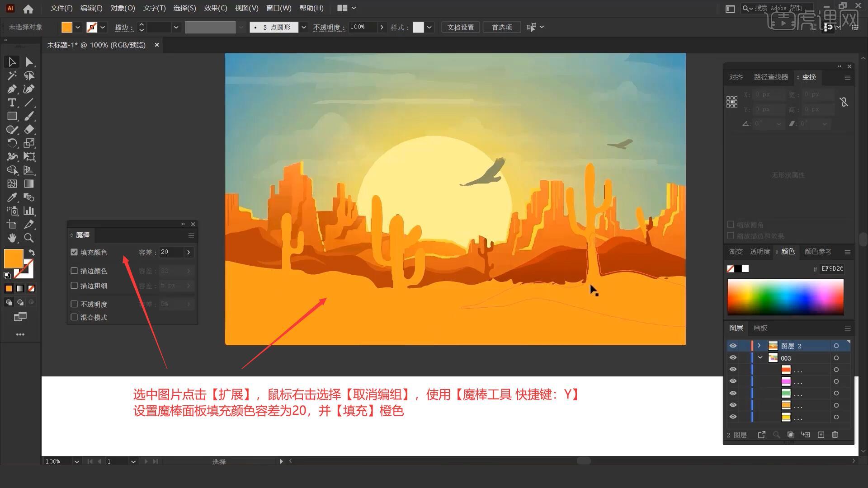Viewport: 868px width, 488px height.
Task: Select the Hand tool
Action: 11,238
